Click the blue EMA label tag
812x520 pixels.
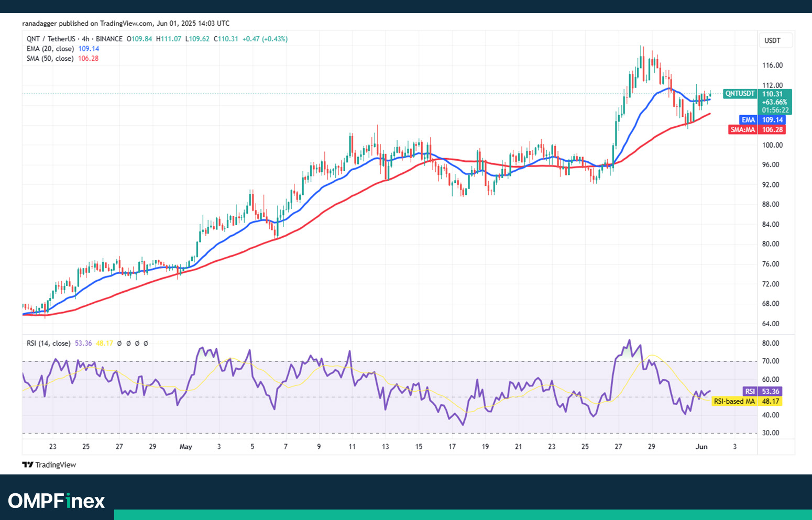748,120
